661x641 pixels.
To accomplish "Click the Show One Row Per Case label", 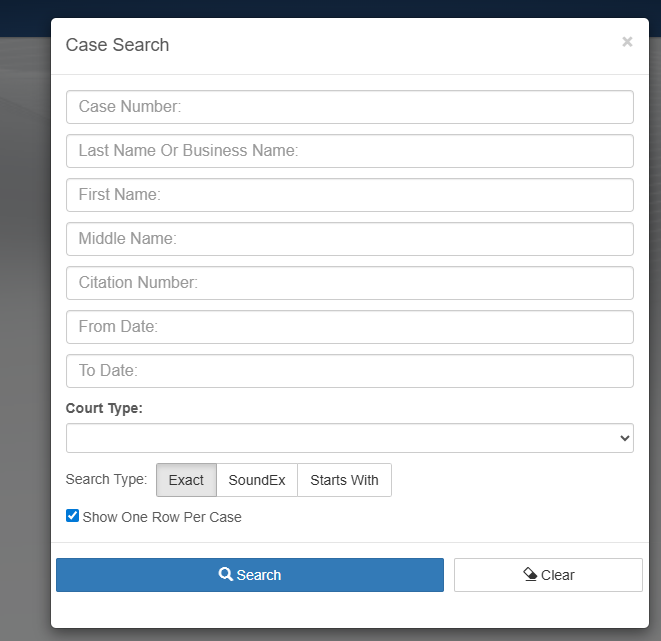I will (162, 517).
